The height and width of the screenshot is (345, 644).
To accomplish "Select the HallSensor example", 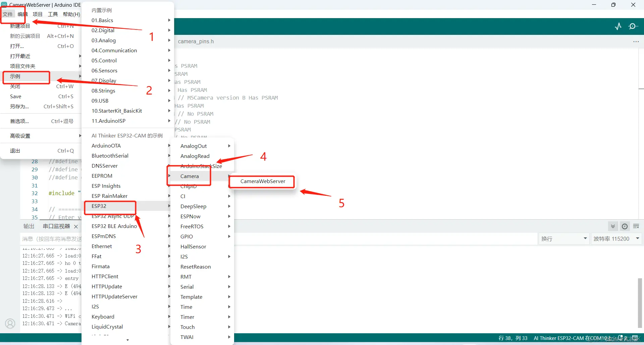I will [x=202, y=246].
